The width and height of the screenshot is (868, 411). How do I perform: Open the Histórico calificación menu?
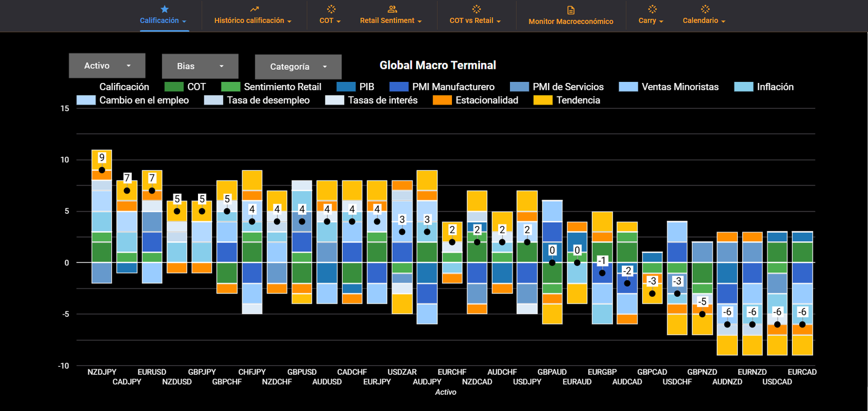coord(253,21)
